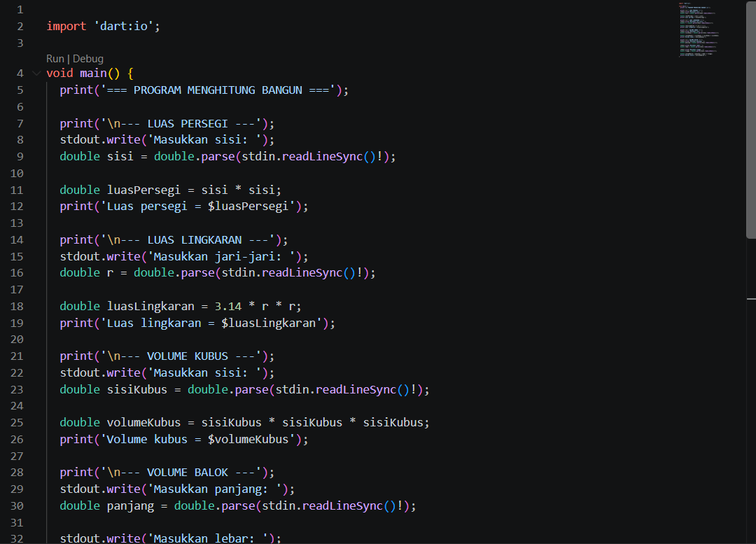This screenshot has width=756, height=544.
Task: Click the text "VOLUME BALOK"
Action: (188, 473)
